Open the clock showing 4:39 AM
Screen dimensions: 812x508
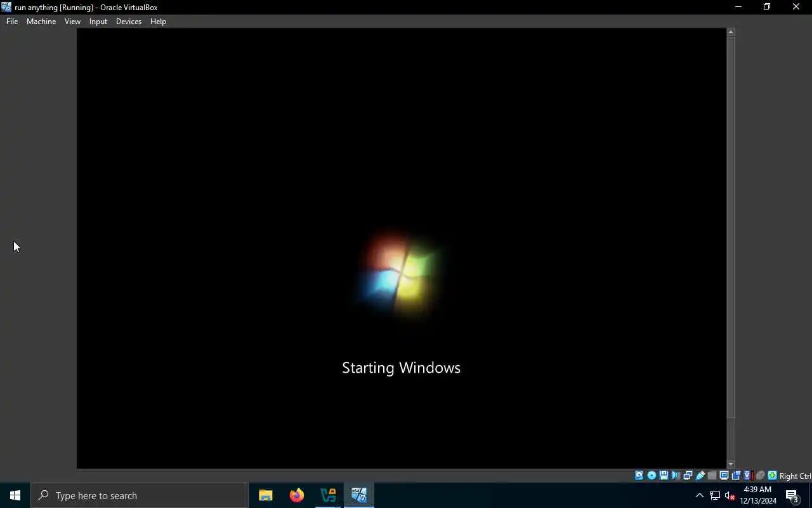coord(757,495)
